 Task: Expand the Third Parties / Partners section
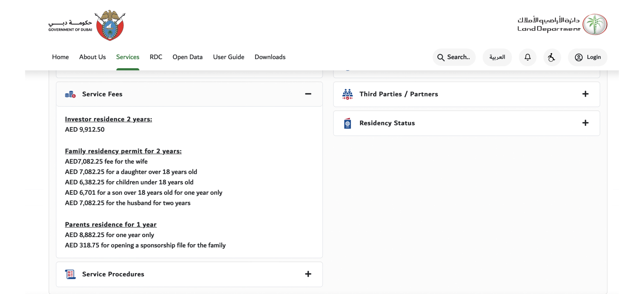tap(585, 94)
